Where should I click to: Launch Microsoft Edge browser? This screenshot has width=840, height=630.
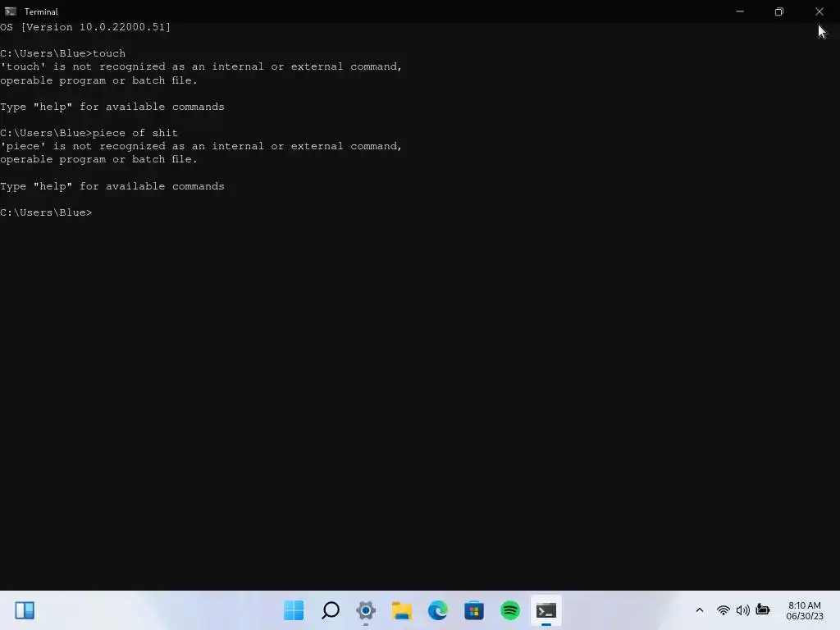(x=438, y=610)
